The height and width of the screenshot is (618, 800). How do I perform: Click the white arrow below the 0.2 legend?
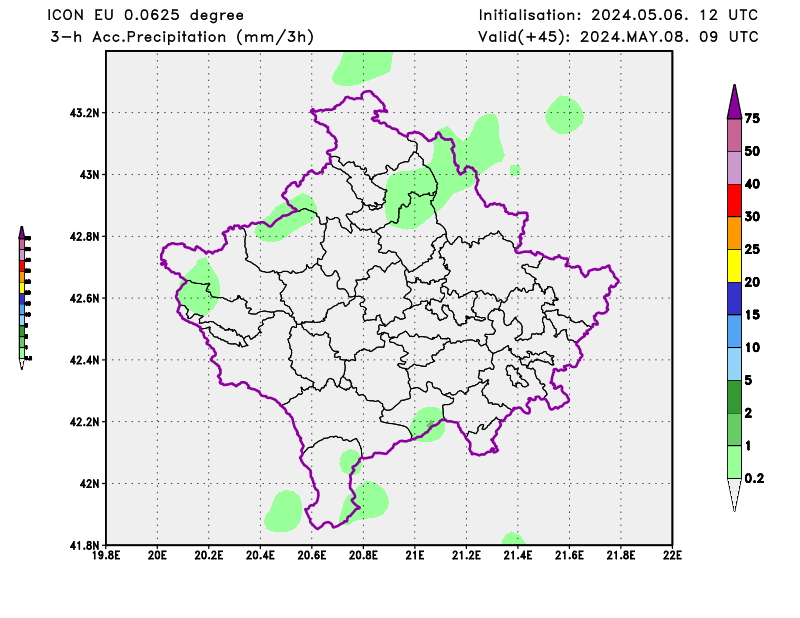(x=734, y=494)
